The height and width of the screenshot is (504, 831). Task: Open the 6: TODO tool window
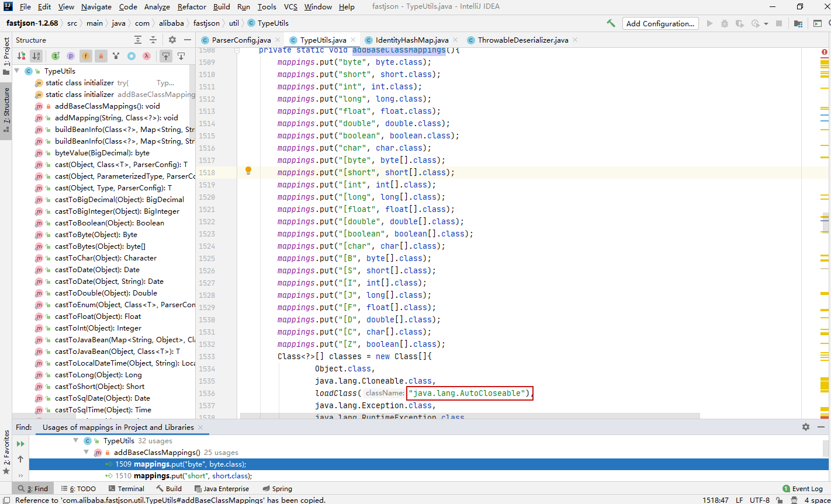pos(77,489)
